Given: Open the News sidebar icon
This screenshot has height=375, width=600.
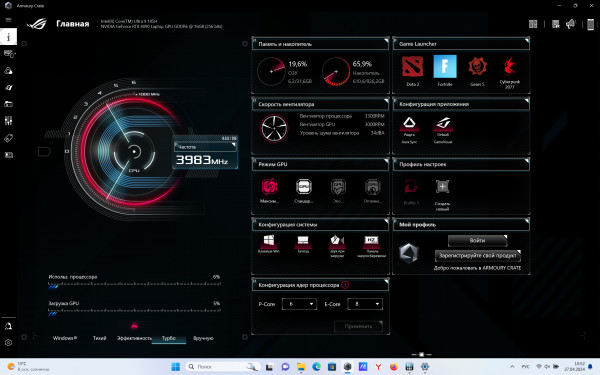Looking at the screenshot, I should pos(8,155).
